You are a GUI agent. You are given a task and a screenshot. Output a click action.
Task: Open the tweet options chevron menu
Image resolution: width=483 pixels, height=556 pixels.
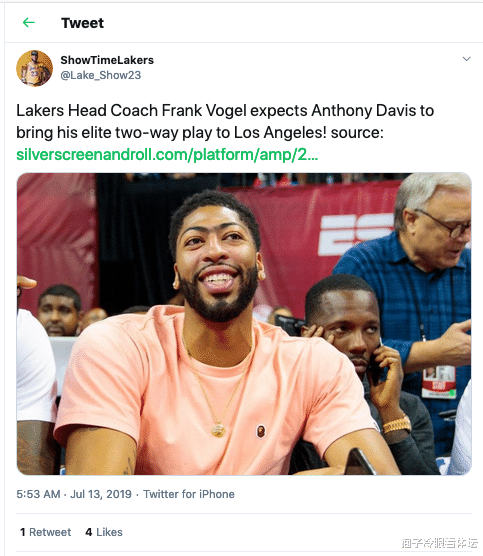coord(466,59)
